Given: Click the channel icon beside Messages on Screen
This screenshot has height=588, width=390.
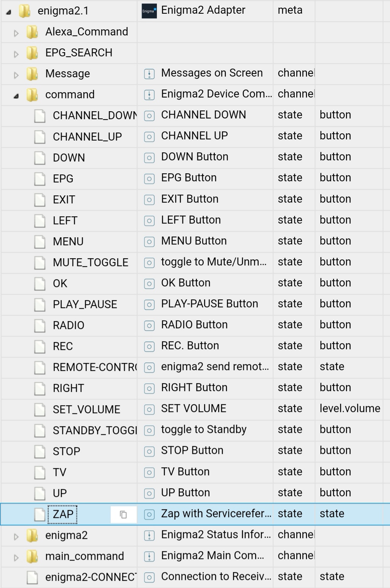Looking at the screenshot, I should 149,74.
